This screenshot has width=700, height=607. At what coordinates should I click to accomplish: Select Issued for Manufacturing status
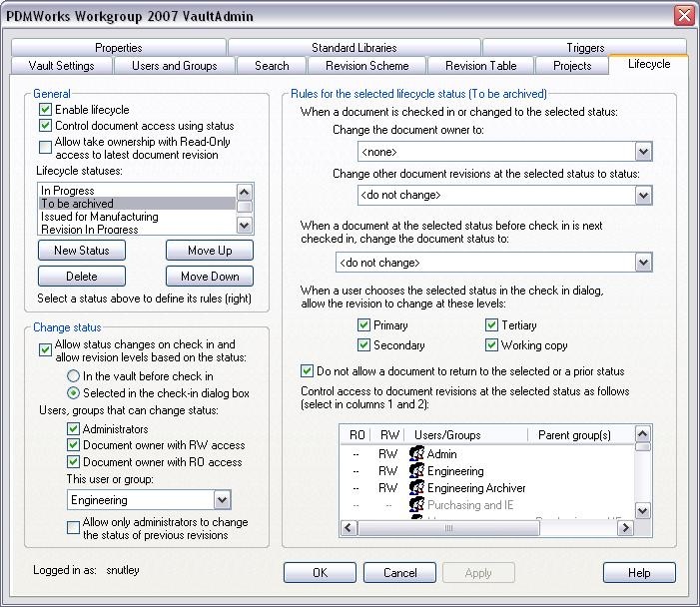click(x=137, y=217)
